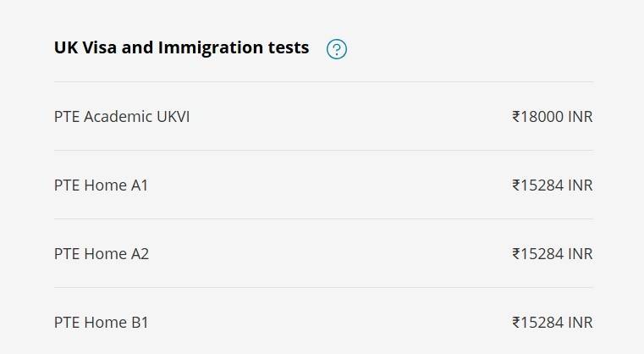
Task: Select the PTE Home A1 test name
Action: tap(101, 185)
